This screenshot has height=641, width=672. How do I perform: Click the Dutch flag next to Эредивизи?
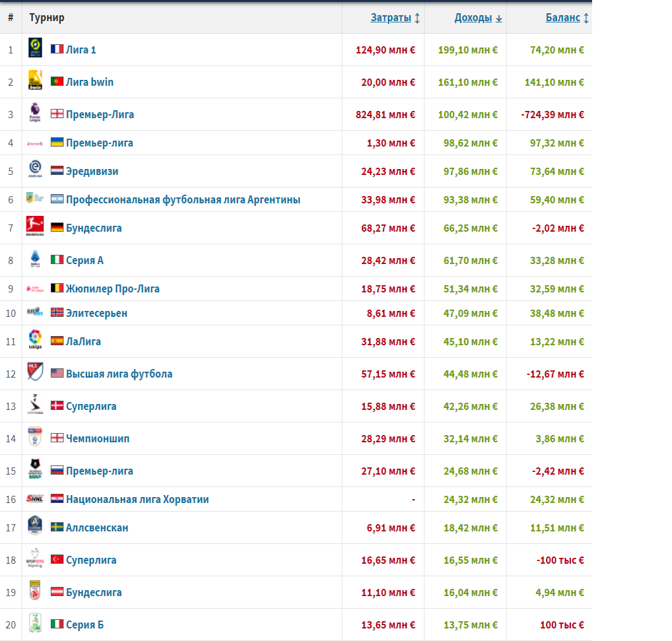coord(57,170)
